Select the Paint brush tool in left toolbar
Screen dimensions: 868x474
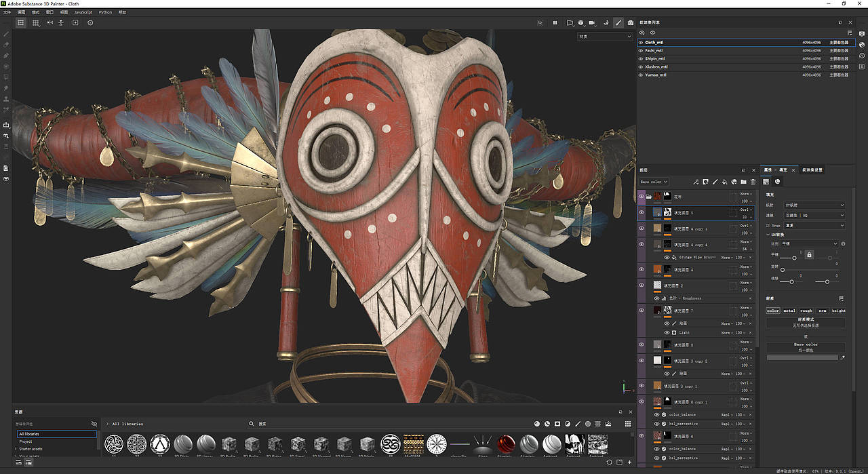[6, 33]
